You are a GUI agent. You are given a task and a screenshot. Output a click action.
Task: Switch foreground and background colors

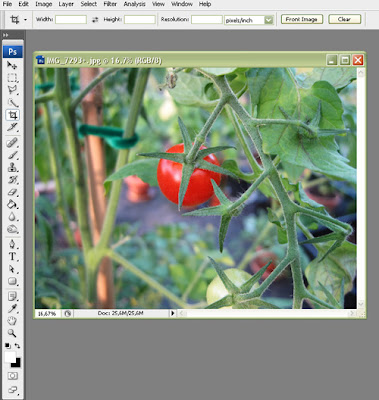tap(17, 346)
